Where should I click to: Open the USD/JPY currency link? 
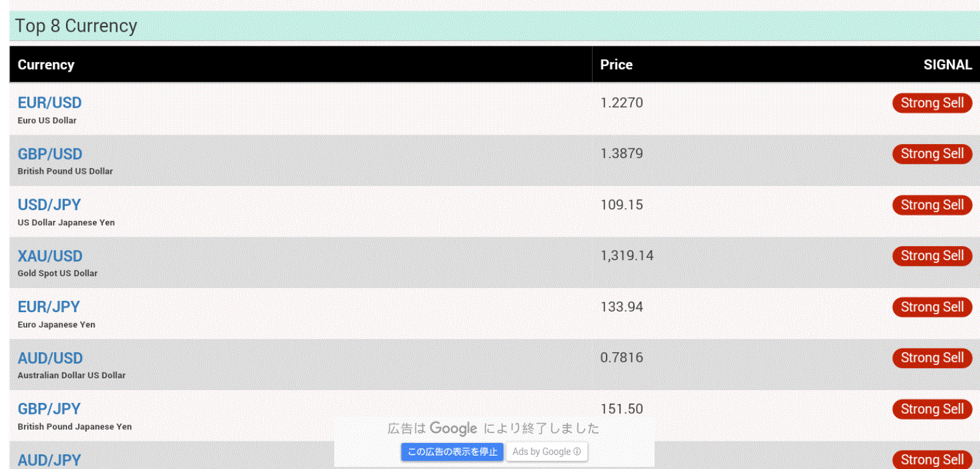[x=49, y=205]
